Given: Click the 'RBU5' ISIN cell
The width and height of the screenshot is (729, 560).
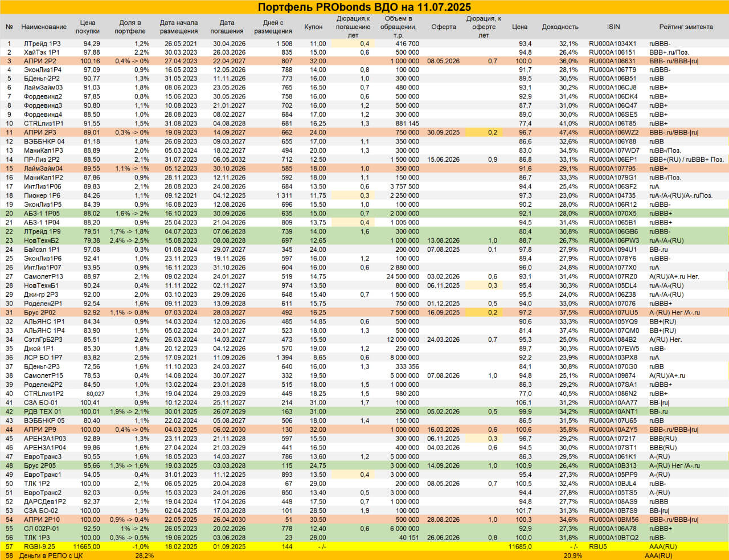Looking at the screenshot, I should click(x=598, y=547).
